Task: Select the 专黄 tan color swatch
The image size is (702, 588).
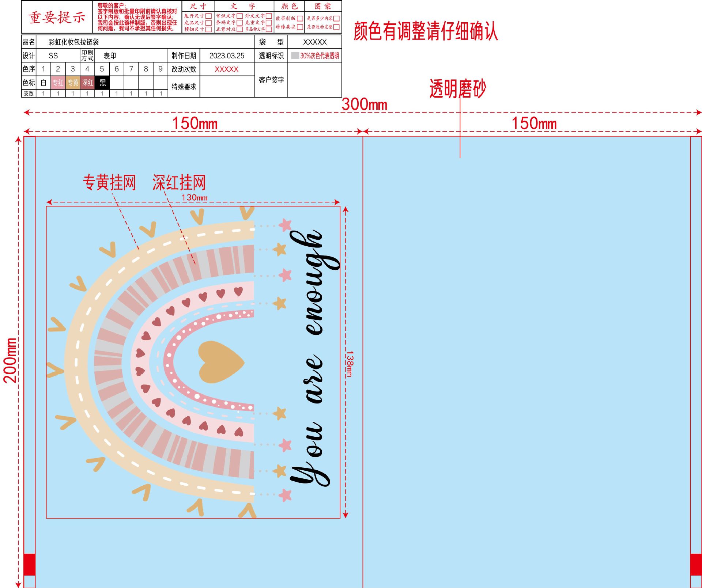Action: [73, 83]
